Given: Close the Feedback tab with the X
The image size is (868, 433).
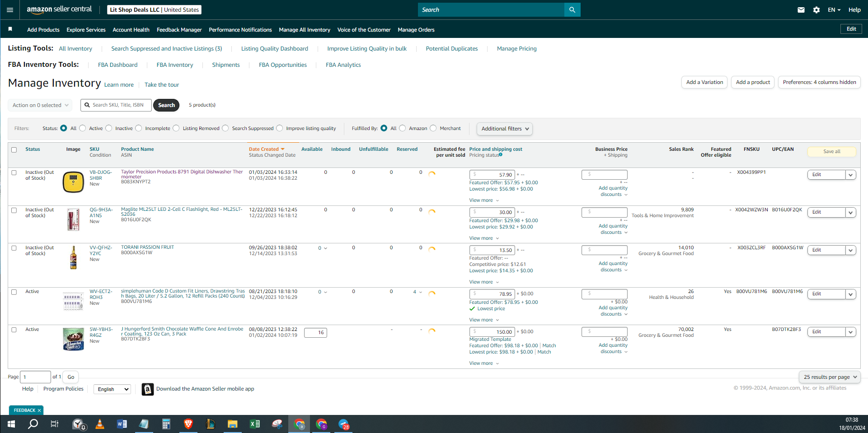Looking at the screenshot, I should point(39,410).
